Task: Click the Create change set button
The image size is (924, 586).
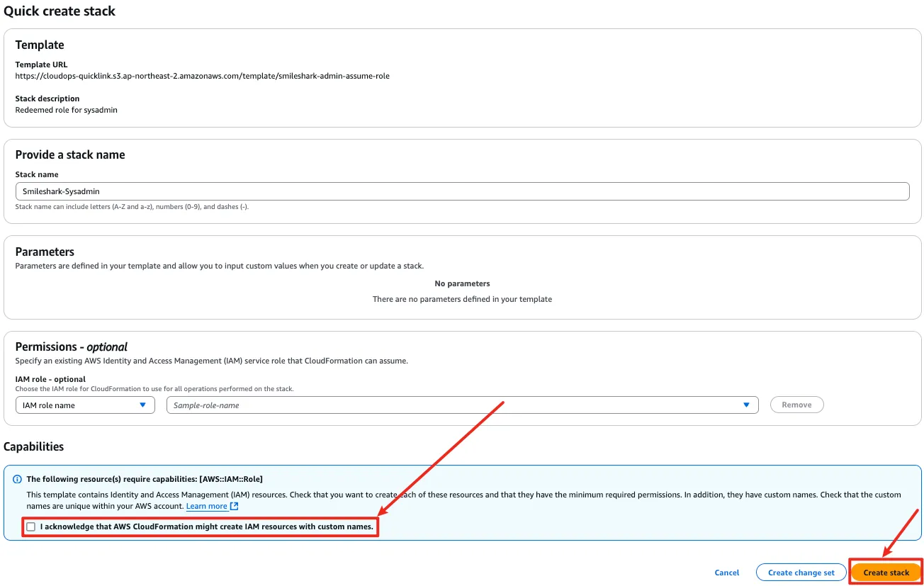Action: tap(801, 573)
